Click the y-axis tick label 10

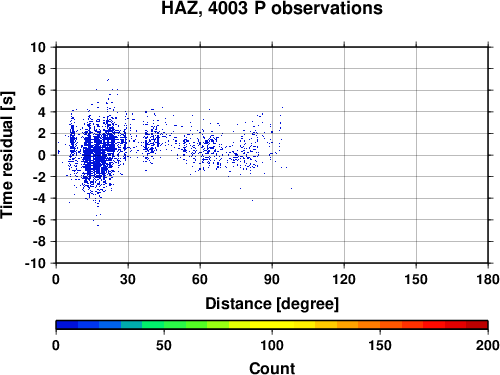(x=38, y=47)
